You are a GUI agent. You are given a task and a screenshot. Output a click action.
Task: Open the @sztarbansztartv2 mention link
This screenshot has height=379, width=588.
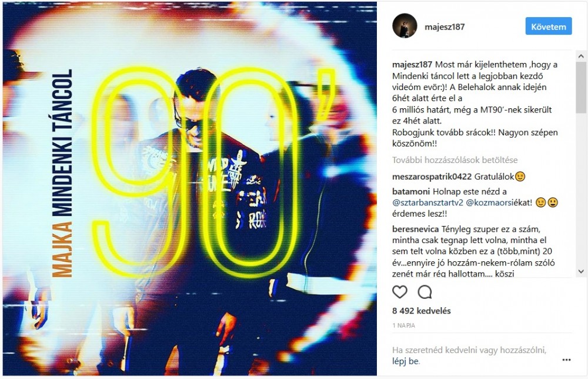(427, 202)
